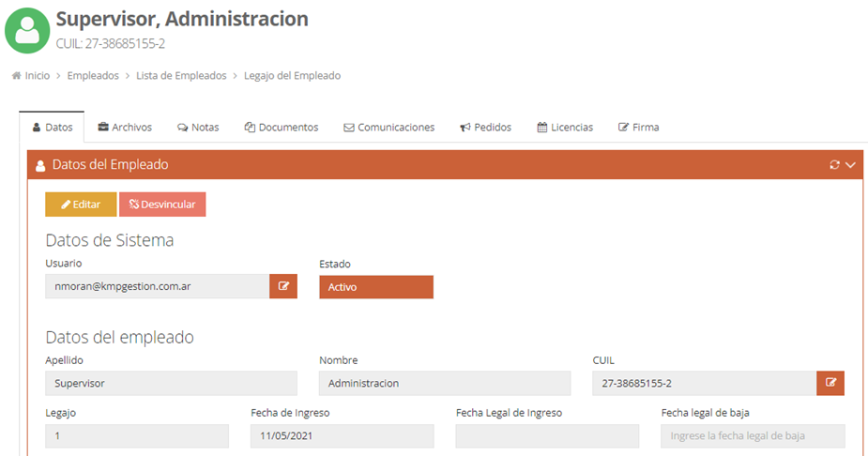Click the Editar button

click(x=81, y=205)
